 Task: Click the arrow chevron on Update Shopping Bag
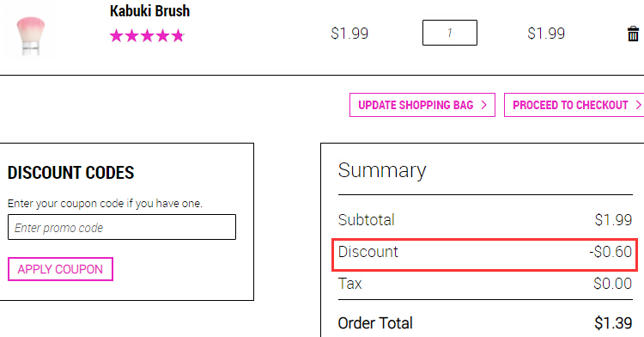click(x=483, y=105)
